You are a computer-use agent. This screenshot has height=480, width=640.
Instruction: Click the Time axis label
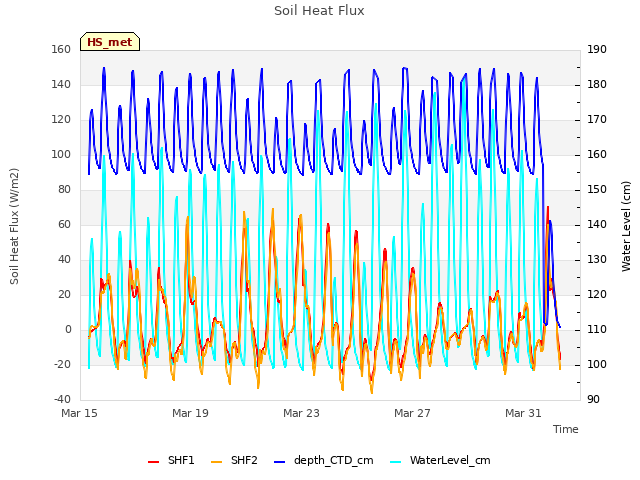click(x=566, y=429)
